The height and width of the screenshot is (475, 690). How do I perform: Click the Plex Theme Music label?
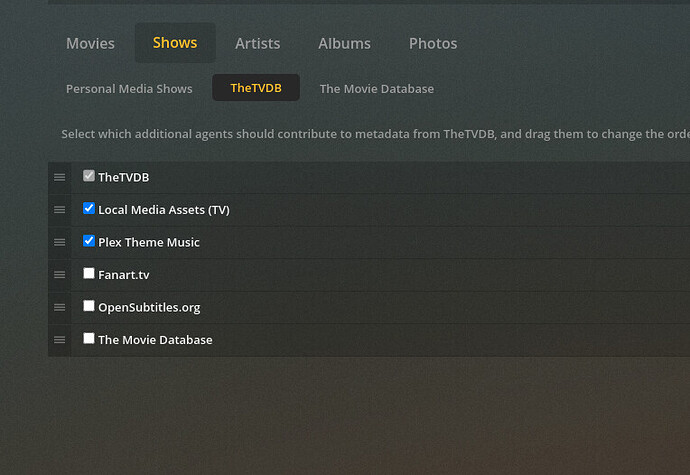(x=149, y=243)
